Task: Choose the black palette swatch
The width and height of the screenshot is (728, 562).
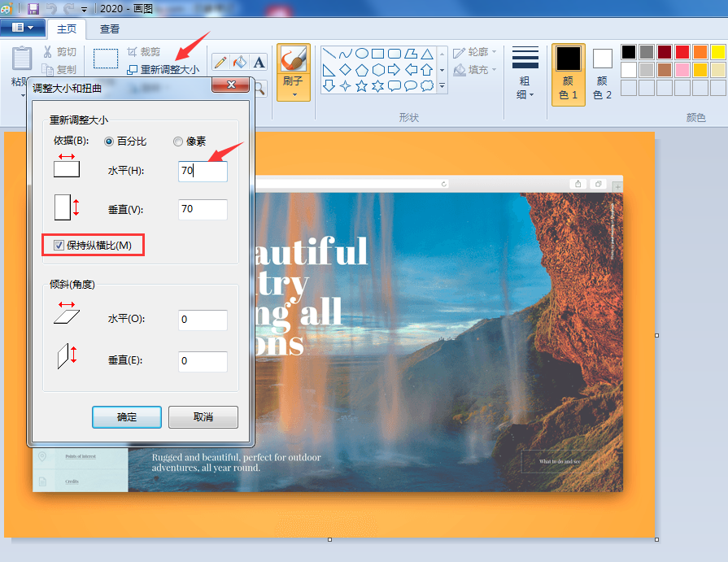Action: [629, 52]
